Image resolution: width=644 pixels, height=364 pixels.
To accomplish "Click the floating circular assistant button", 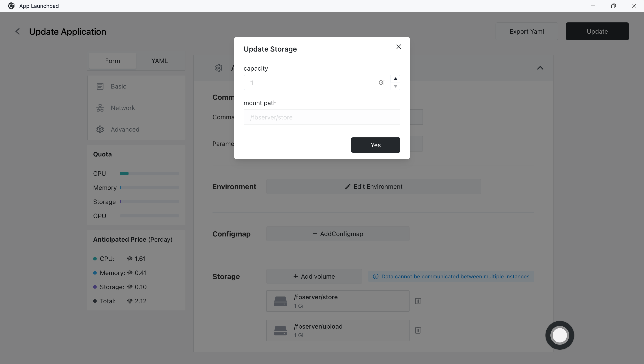I will click(x=560, y=335).
